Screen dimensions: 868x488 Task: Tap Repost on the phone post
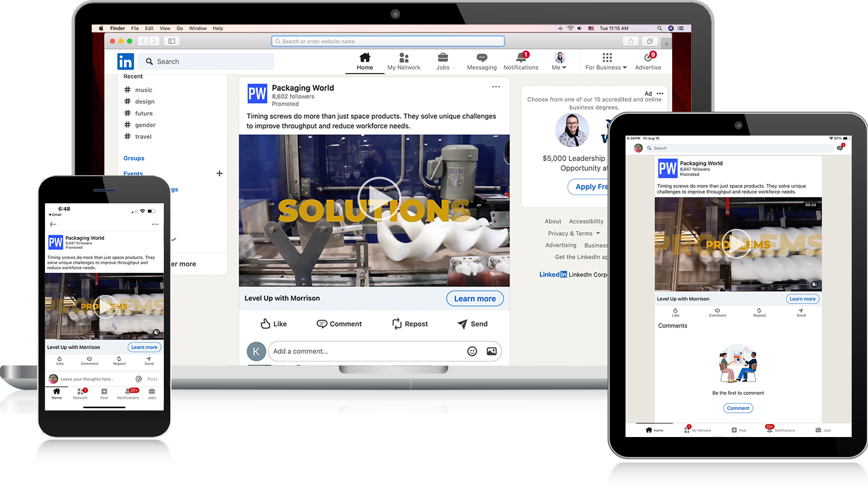point(119,361)
